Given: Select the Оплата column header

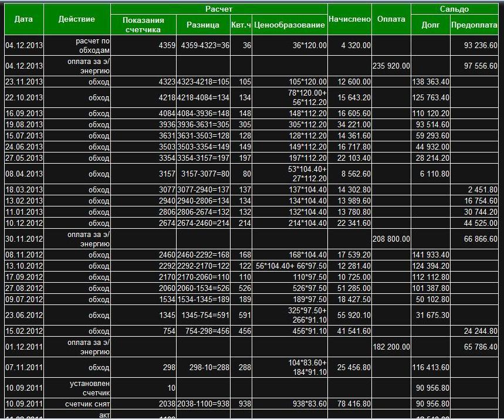Looking at the screenshot, I should (x=391, y=19).
